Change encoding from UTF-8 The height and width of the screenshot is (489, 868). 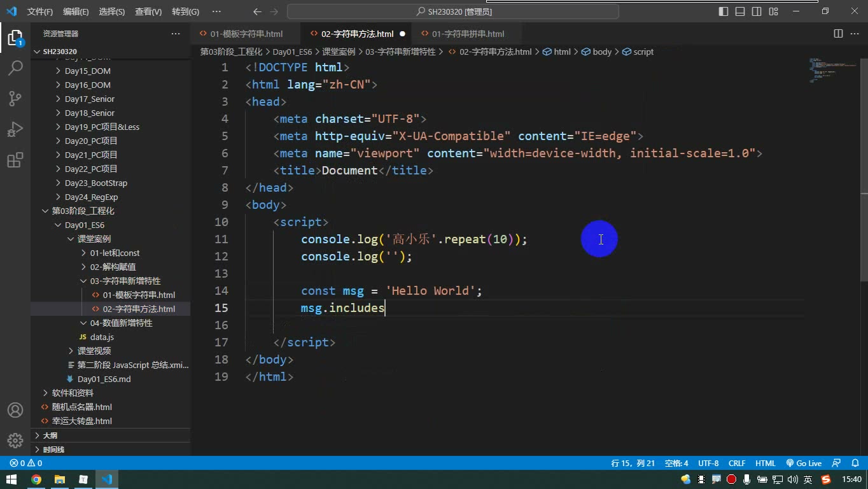708,464
